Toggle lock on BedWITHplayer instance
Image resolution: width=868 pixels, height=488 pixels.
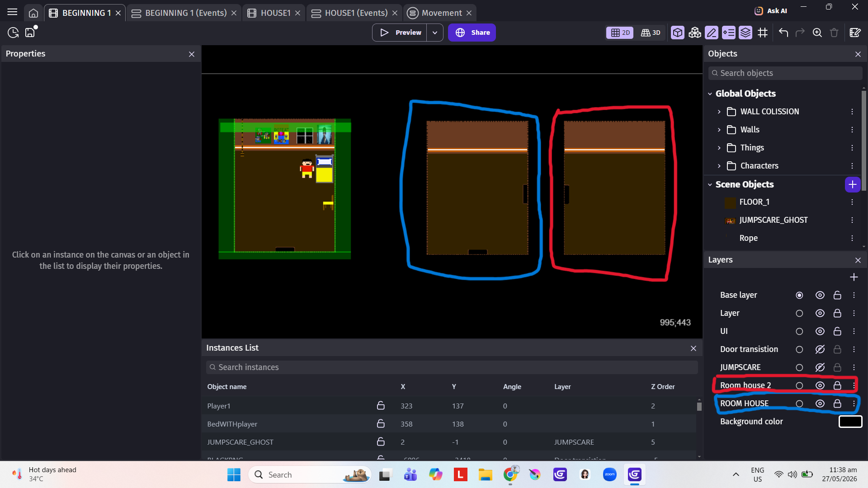[x=381, y=423]
